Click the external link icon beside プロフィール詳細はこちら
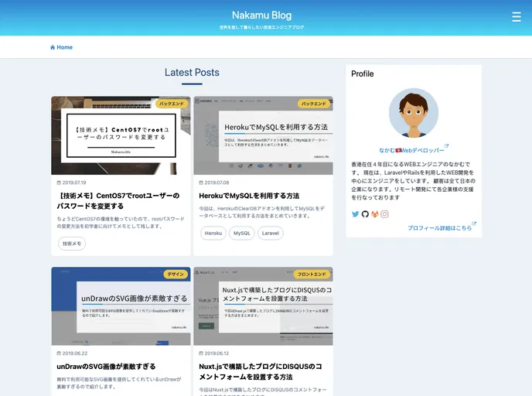532x396 pixels. 474,224
